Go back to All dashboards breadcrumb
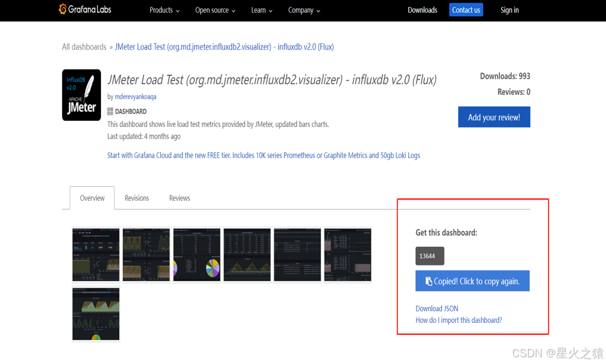 [x=84, y=47]
